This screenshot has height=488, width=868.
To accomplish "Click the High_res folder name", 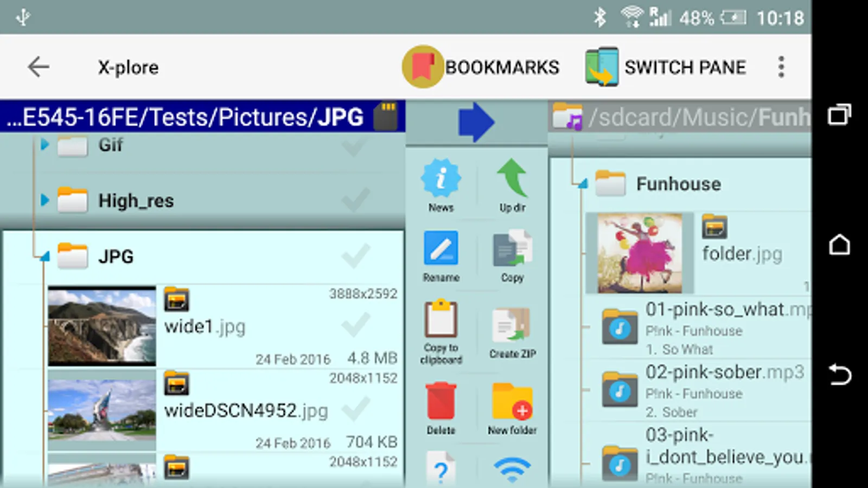I will point(136,201).
